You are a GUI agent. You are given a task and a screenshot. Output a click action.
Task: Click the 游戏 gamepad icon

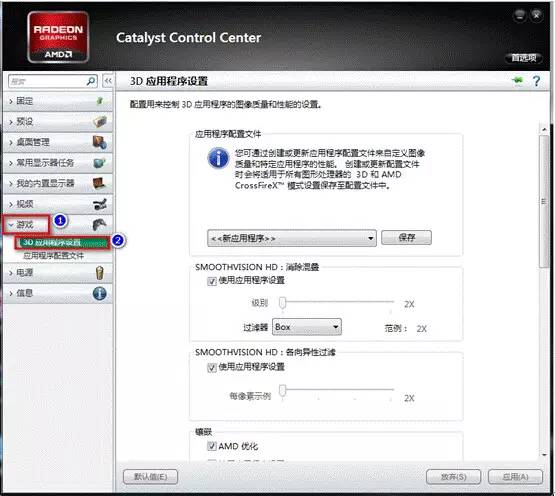99,224
